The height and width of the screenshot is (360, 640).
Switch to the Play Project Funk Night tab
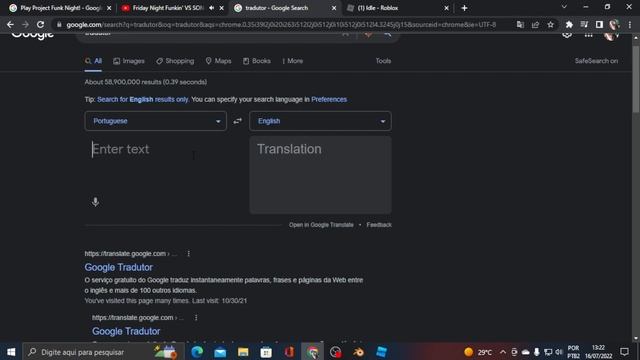point(60,8)
